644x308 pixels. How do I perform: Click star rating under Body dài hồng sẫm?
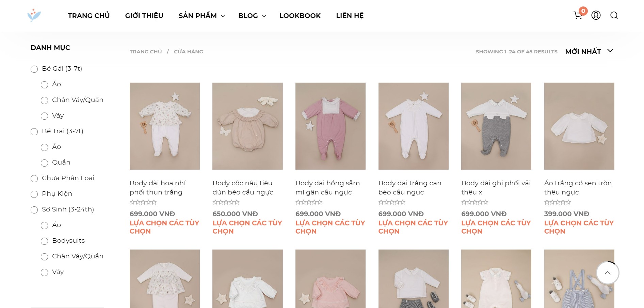click(309, 202)
